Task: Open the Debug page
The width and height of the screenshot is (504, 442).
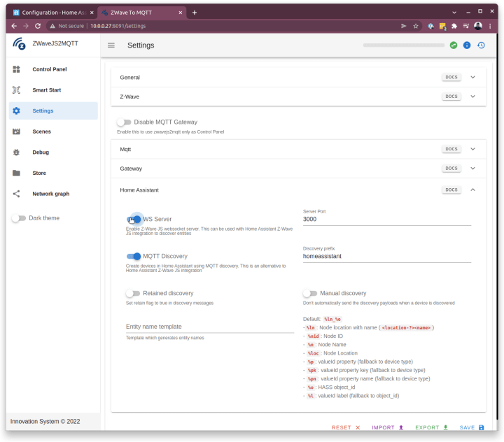Action: pyautogui.click(x=53, y=152)
